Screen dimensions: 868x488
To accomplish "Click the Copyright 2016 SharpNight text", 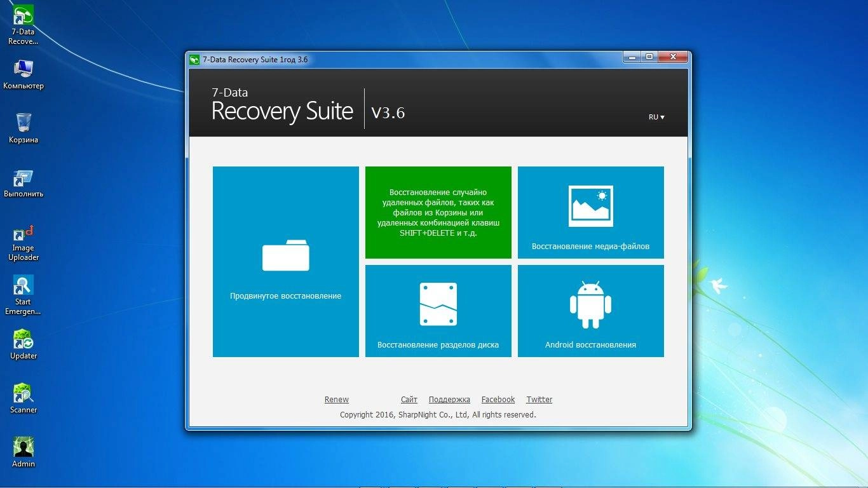I will pos(438,415).
